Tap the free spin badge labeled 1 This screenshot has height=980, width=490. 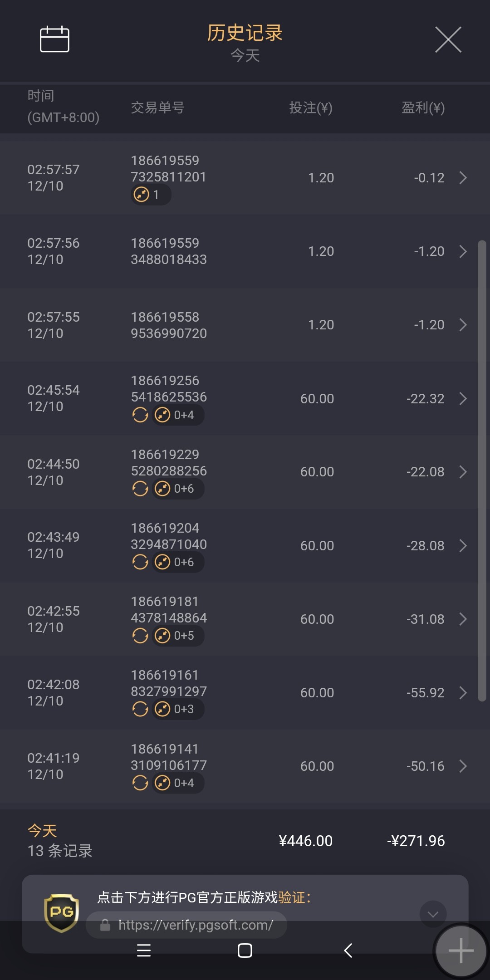click(x=151, y=195)
